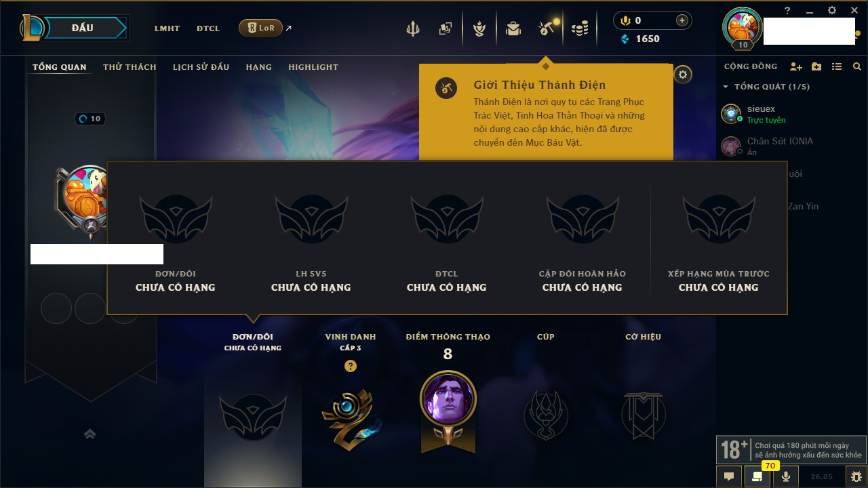Switch to the THỬ THÁCH tab
Image resolution: width=868 pixels, height=488 pixels.
coord(130,67)
